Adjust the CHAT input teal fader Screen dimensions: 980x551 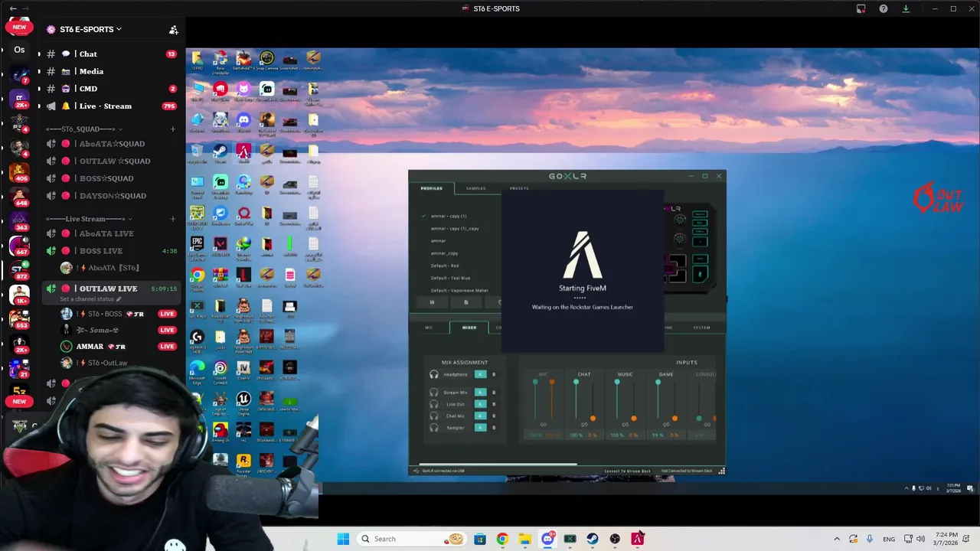coord(576,382)
